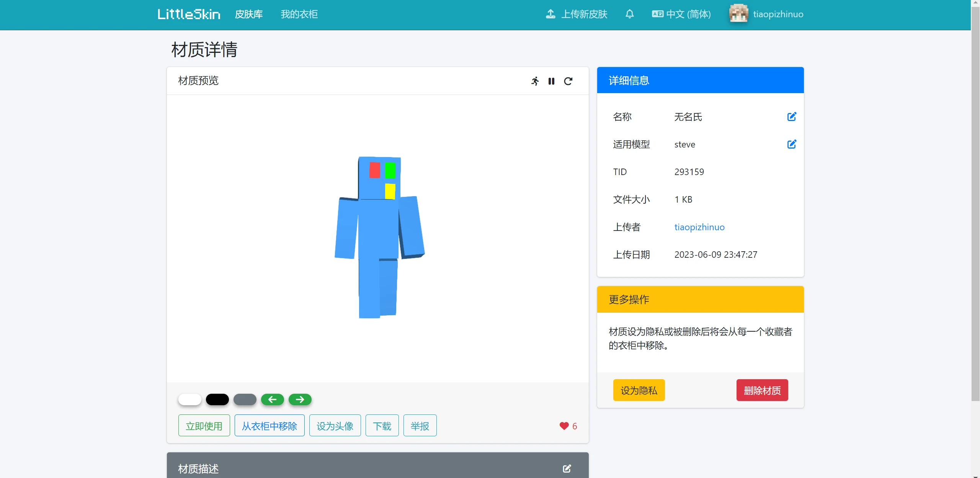980x478 pixels.
Task: Open 我的衣柜 closet page
Action: [x=299, y=15]
